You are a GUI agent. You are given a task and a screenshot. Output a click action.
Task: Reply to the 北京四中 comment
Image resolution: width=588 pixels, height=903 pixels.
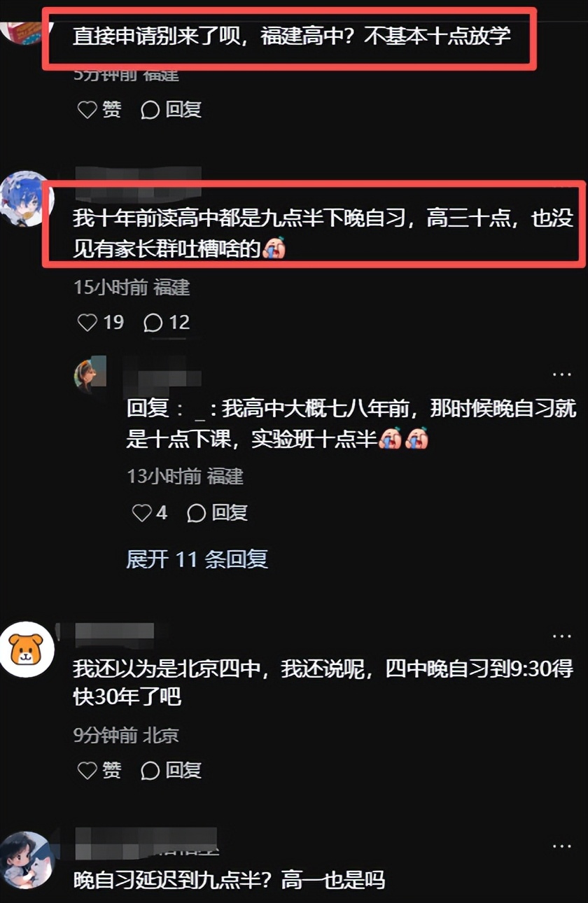171,770
